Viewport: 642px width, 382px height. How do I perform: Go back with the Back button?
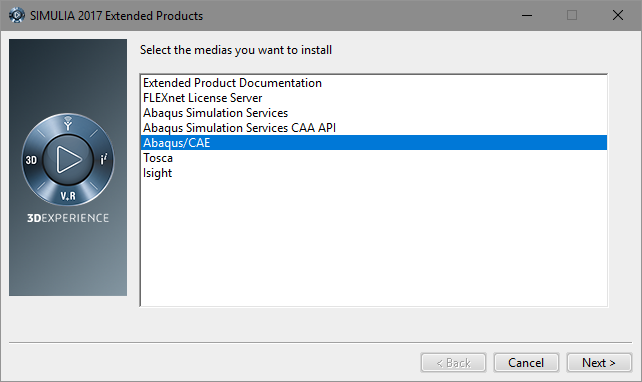tap(453, 363)
